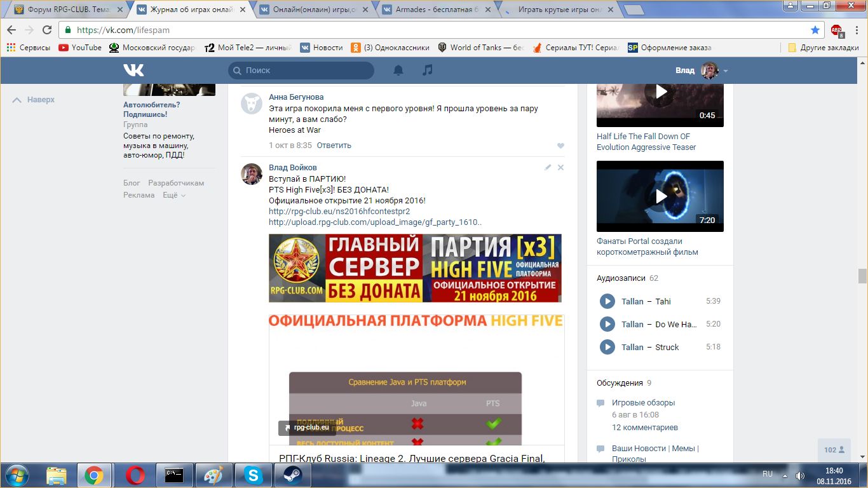Image resolution: width=868 pixels, height=488 pixels.
Task: Open Skype from the taskbar
Action: point(253,475)
